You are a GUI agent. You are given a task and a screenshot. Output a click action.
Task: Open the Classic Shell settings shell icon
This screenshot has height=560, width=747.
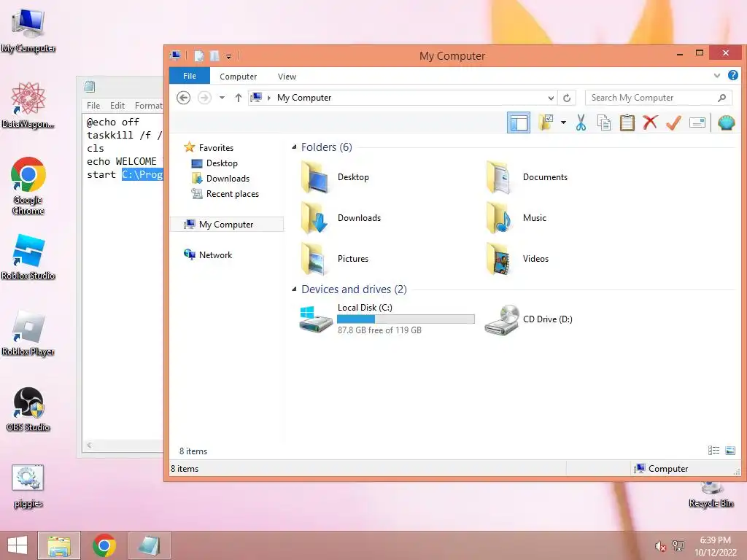point(726,122)
